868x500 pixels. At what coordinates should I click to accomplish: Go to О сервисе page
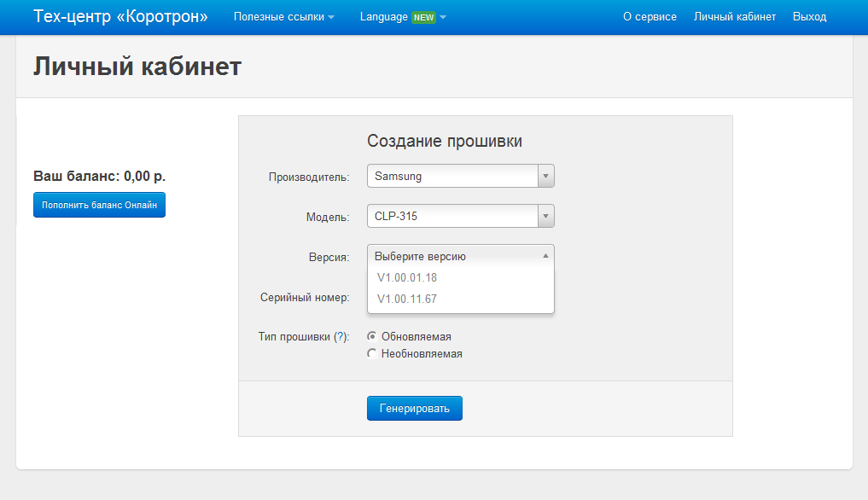650,17
